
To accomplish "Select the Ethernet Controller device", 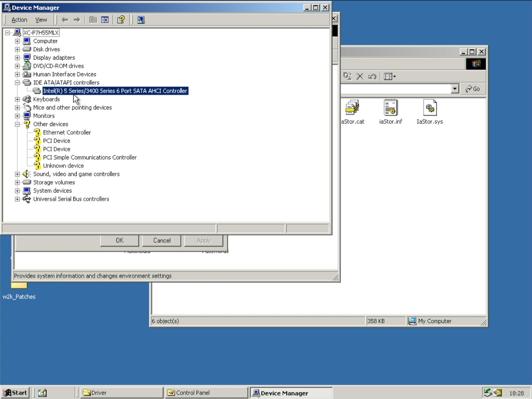I will click(67, 133).
